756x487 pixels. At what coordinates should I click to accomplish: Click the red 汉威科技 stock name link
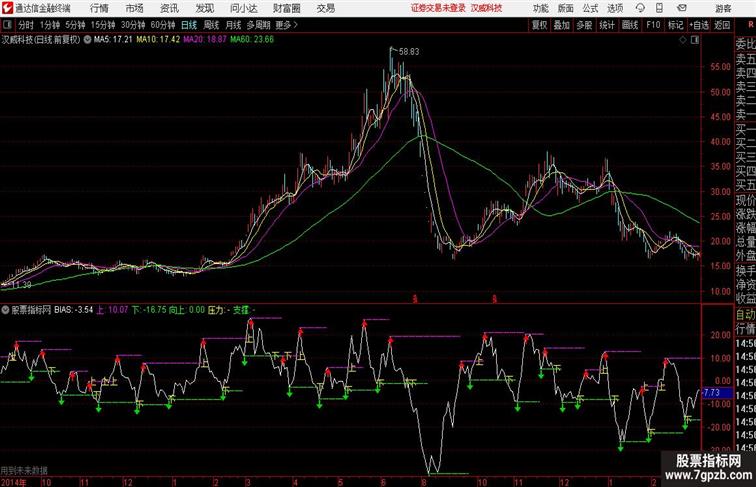tap(486, 8)
